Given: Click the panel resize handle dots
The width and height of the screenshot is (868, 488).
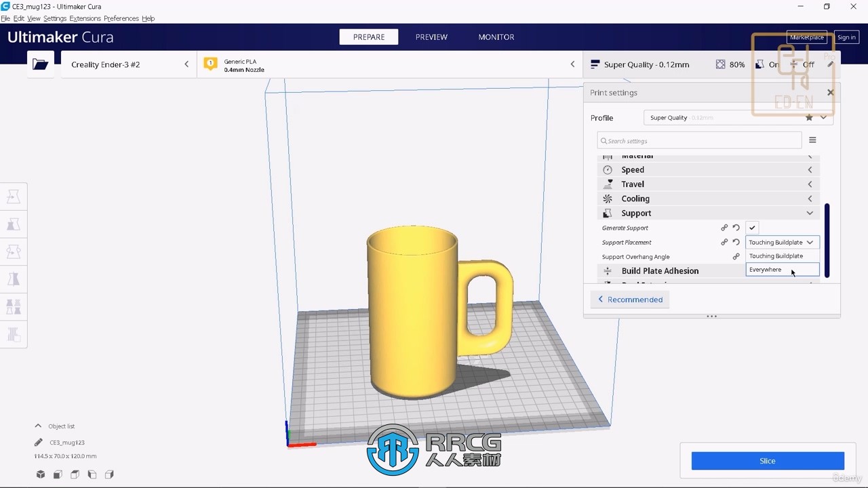Looking at the screenshot, I should click(x=712, y=316).
